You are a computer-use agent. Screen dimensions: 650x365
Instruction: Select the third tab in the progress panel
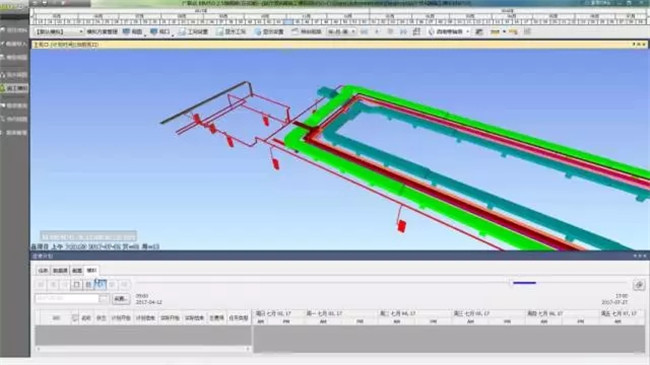[x=77, y=270]
